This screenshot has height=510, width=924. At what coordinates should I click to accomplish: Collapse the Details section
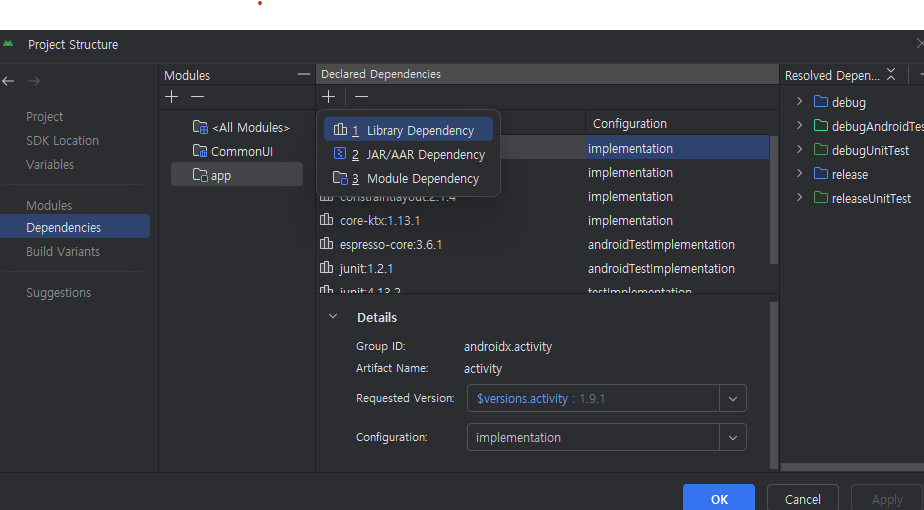[333, 317]
